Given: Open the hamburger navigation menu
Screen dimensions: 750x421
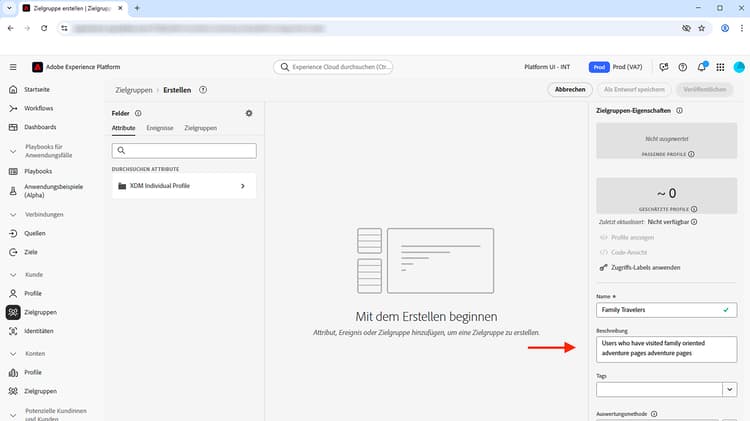Looking at the screenshot, I should tap(13, 67).
